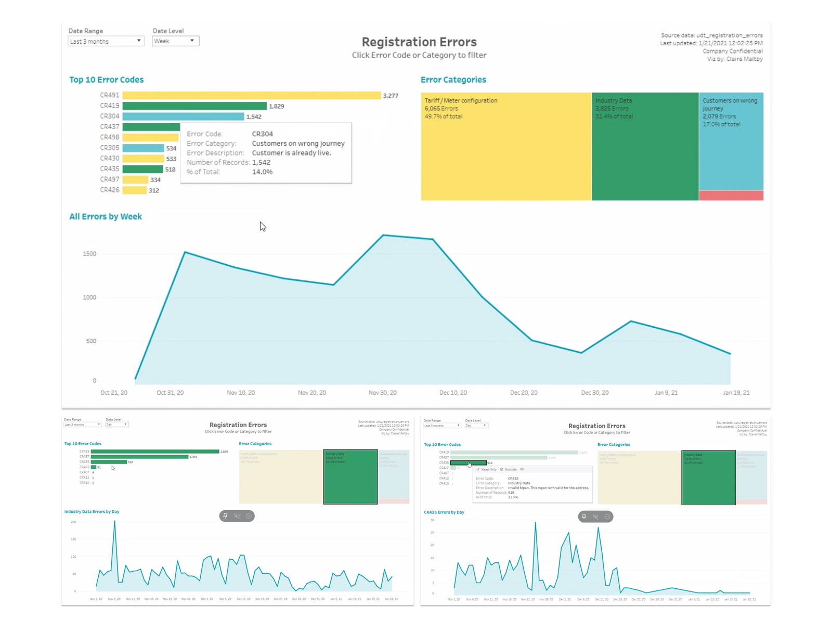Screen dimensions: 832x644
Task: Click the Source data udt_registration_errors text in main dashboard
Action: [x=712, y=35]
